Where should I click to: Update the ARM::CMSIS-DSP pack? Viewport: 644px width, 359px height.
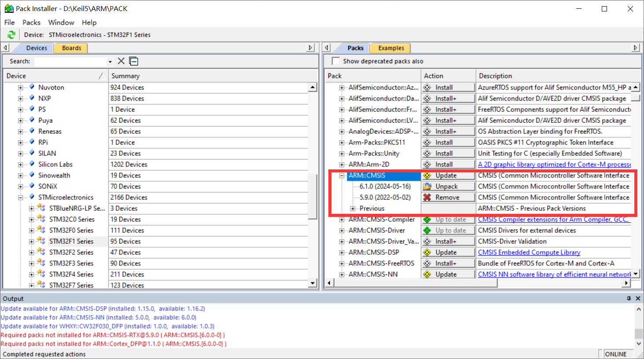click(448, 253)
